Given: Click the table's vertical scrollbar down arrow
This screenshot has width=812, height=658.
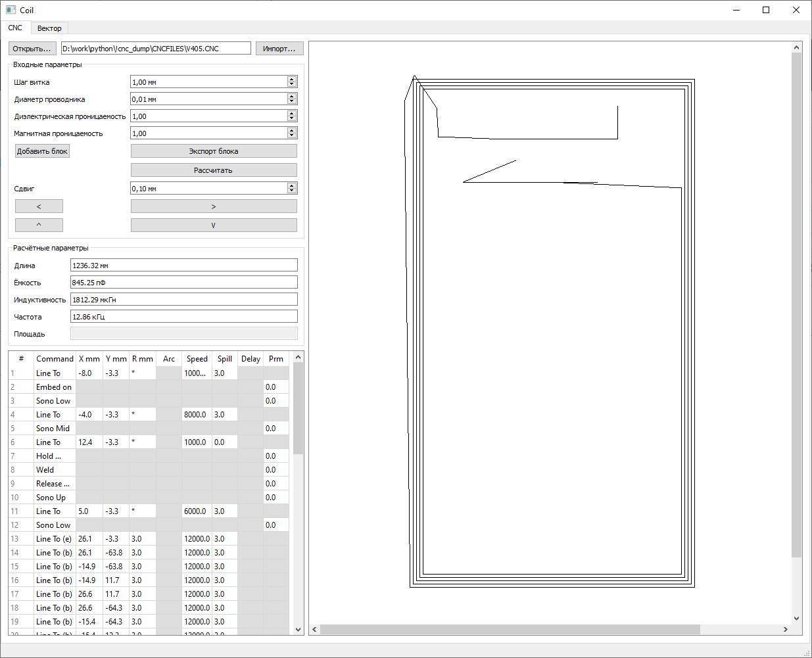Looking at the screenshot, I should 298,628.
